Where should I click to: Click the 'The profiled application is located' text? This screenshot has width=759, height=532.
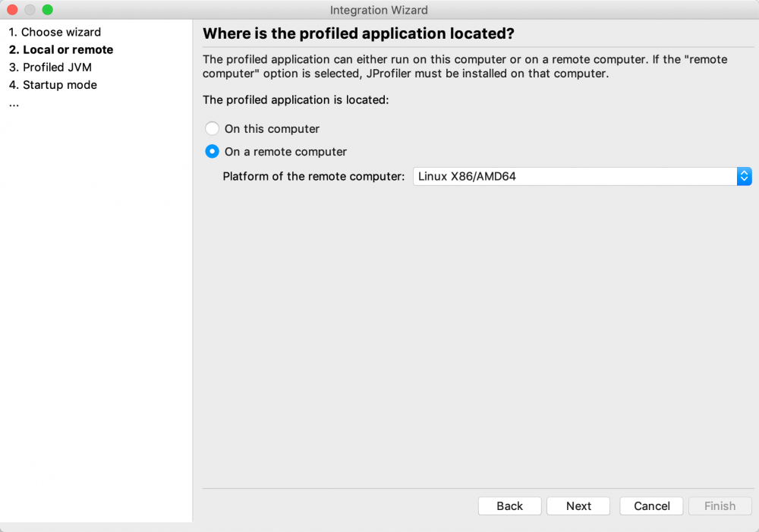pyautogui.click(x=285, y=99)
